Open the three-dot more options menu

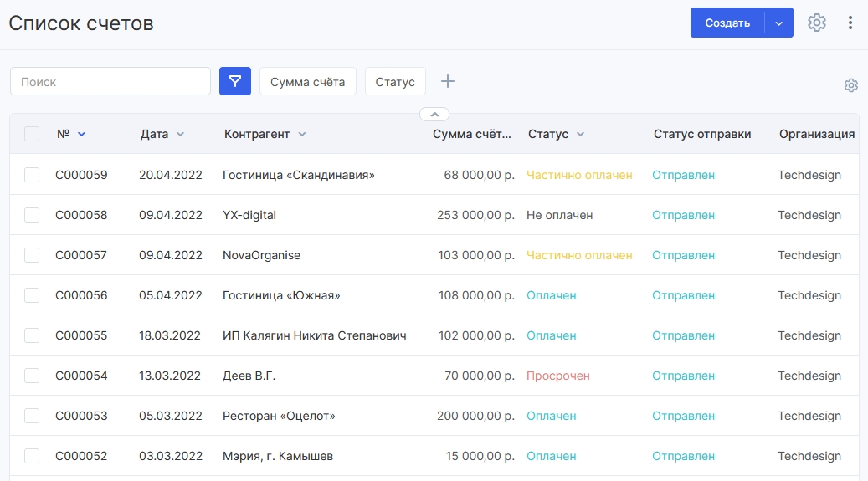point(850,23)
